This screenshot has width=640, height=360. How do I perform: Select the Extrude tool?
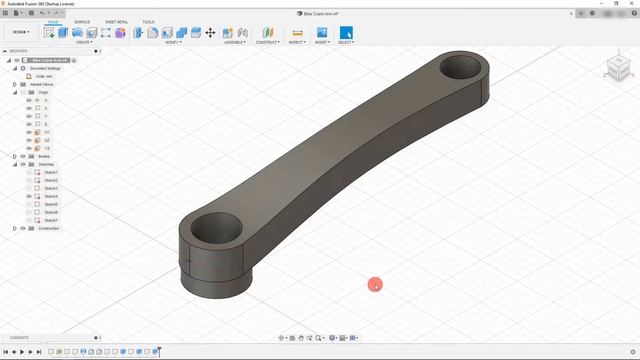click(x=63, y=33)
